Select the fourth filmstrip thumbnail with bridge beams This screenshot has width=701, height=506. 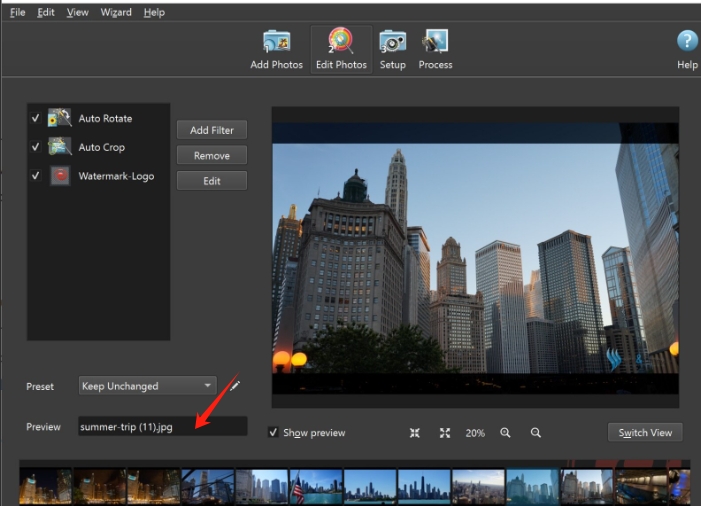click(207, 487)
